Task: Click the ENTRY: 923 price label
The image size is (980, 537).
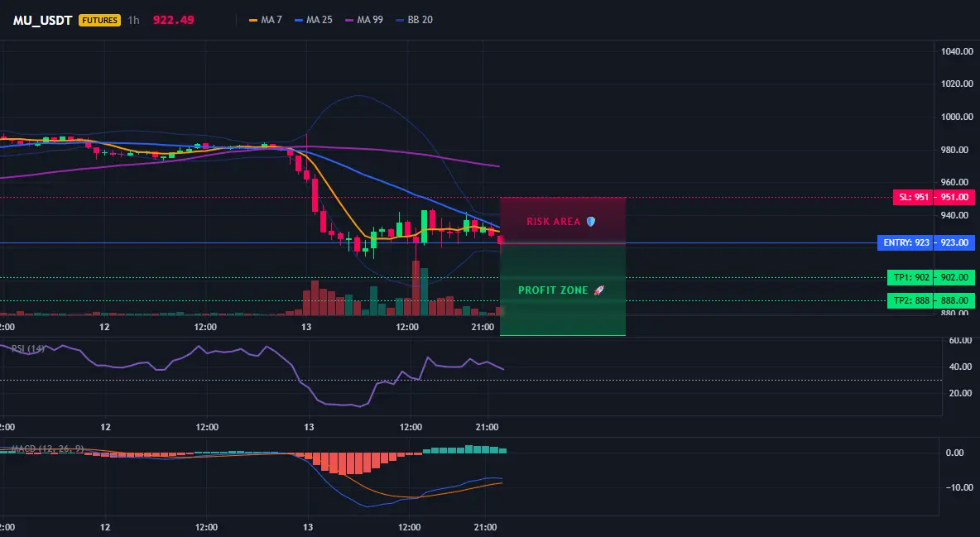Action: (x=905, y=242)
